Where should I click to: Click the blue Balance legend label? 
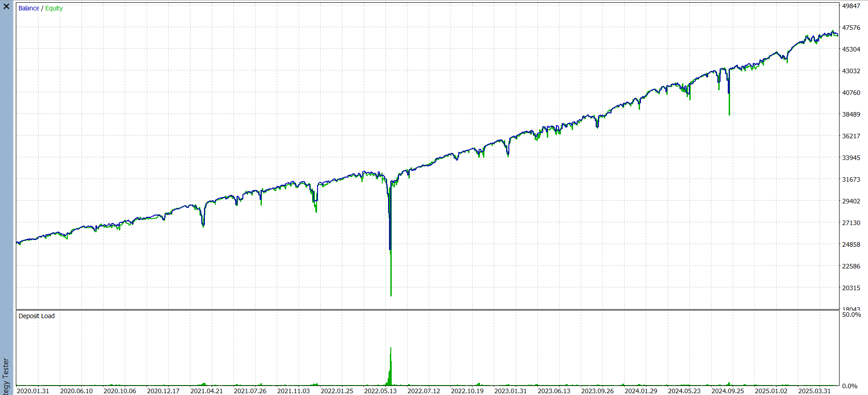(28, 8)
